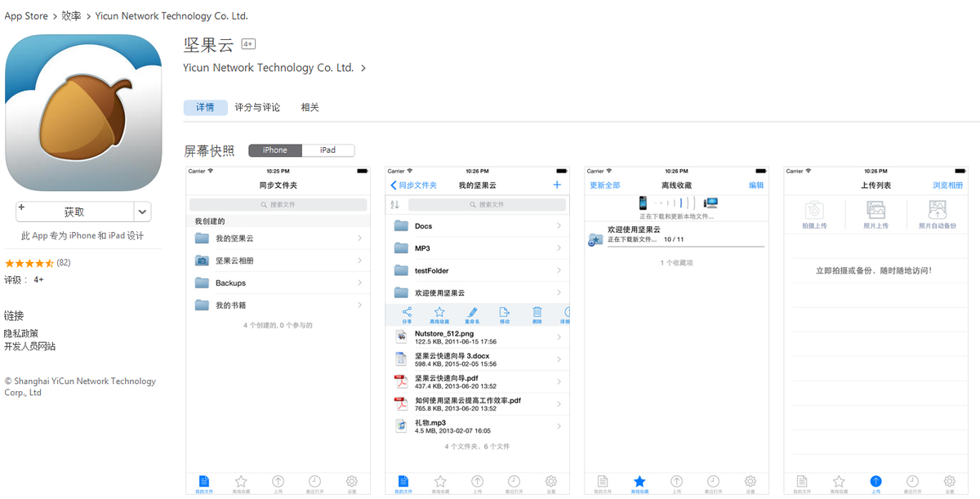Click the 拍摄上传 camera icon

[814, 209]
